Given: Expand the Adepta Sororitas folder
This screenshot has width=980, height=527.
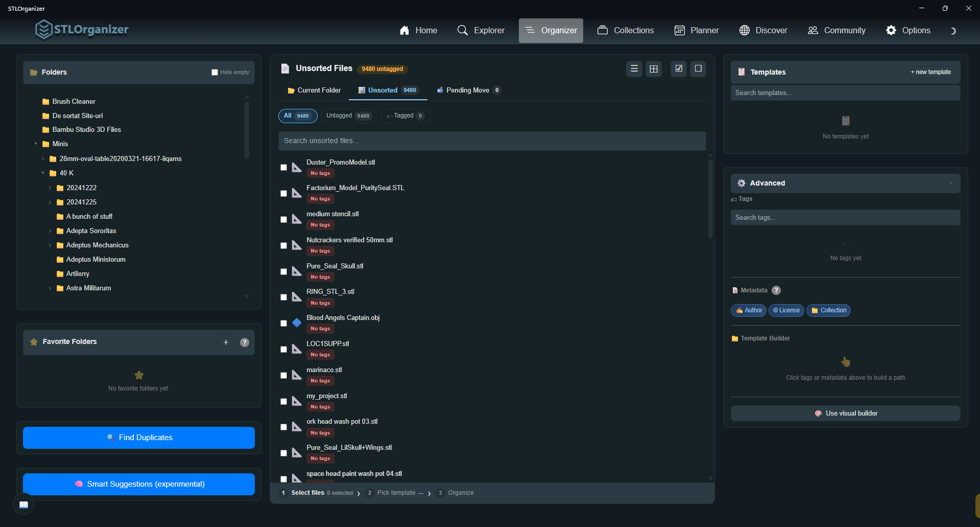Looking at the screenshot, I should 50,231.
